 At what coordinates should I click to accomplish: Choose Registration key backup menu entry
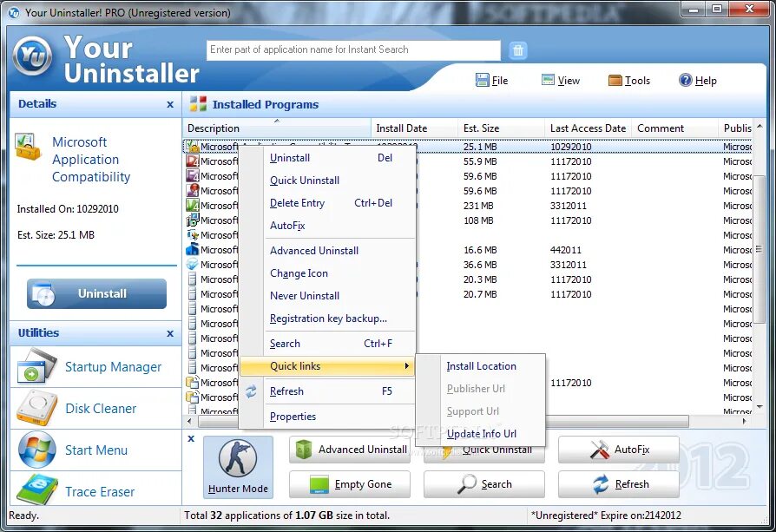coord(327,319)
